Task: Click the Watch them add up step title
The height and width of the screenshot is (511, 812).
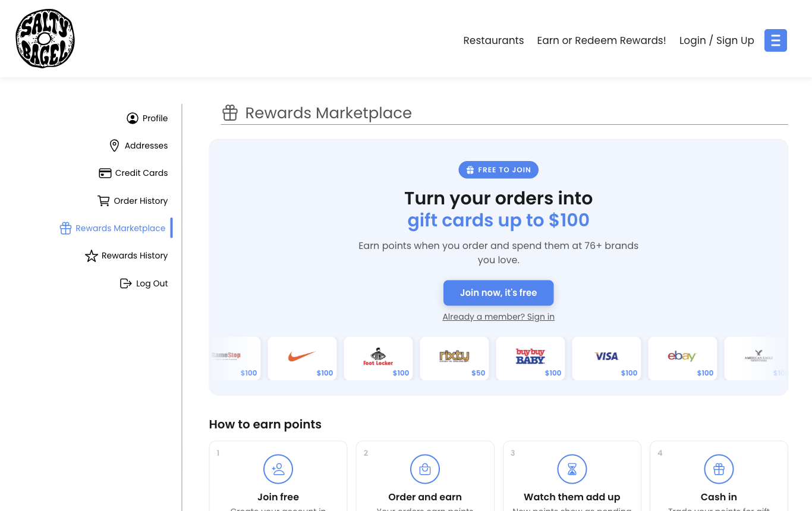Action: tap(572, 497)
